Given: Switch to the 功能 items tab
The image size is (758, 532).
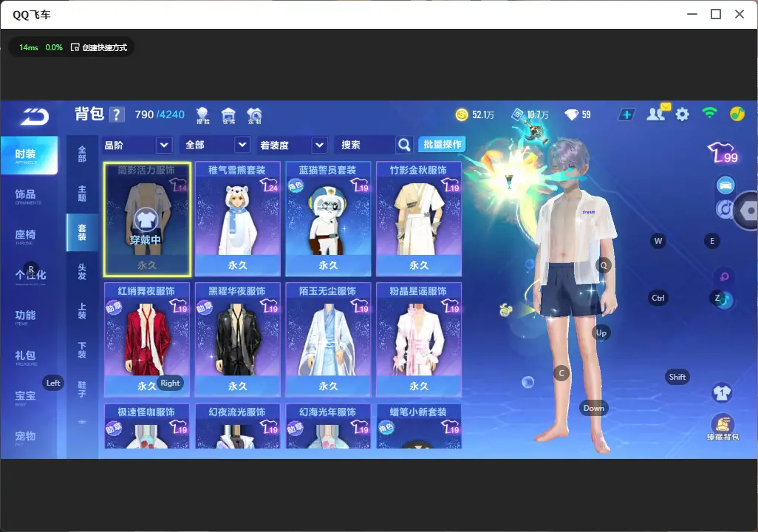Looking at the screenshot, I should pyautogui.click(x=29, y=317).
